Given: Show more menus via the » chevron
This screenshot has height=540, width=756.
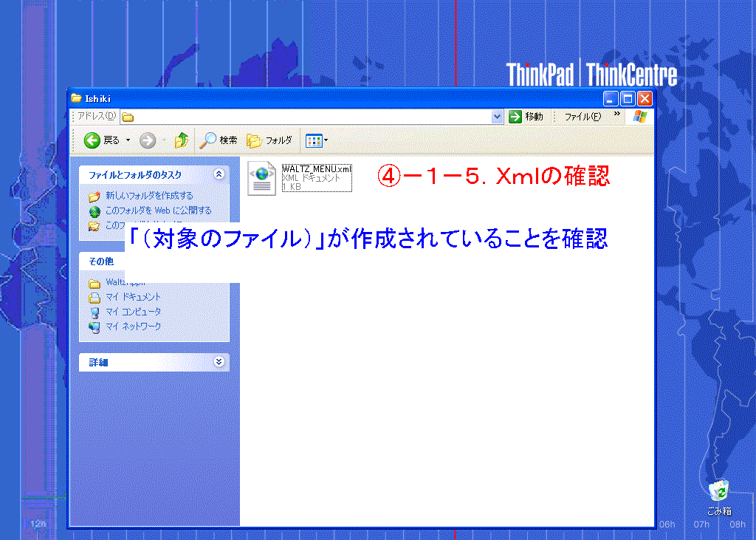Looking at the screenshot, I should pos(616,115).
